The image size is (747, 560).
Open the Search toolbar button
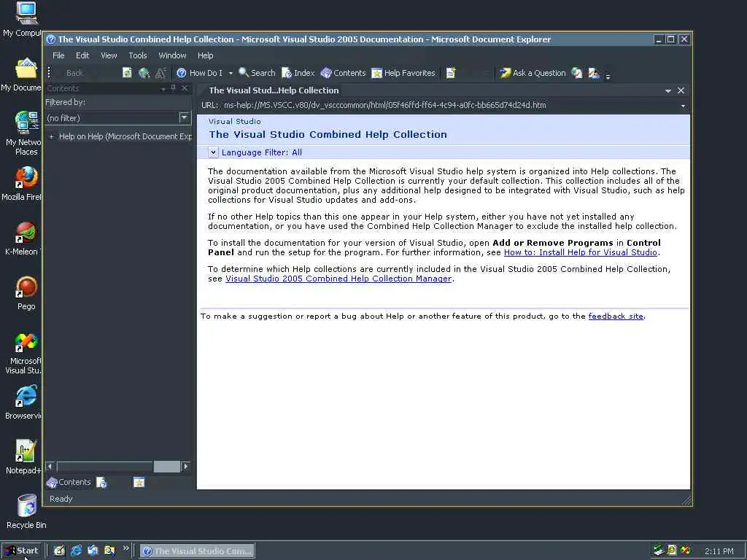[x=257, y=73]
